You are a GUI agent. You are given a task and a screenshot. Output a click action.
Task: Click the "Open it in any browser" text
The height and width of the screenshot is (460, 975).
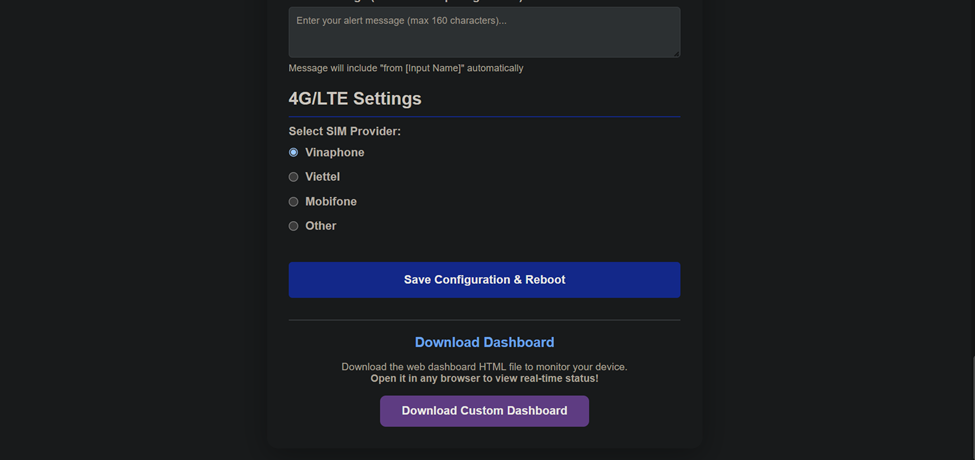(x=484, y=378)
